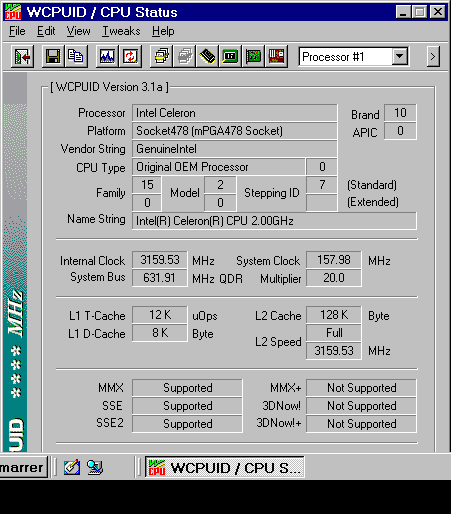
Task: Open the Tweaks menu
Action: pos(121,31)
